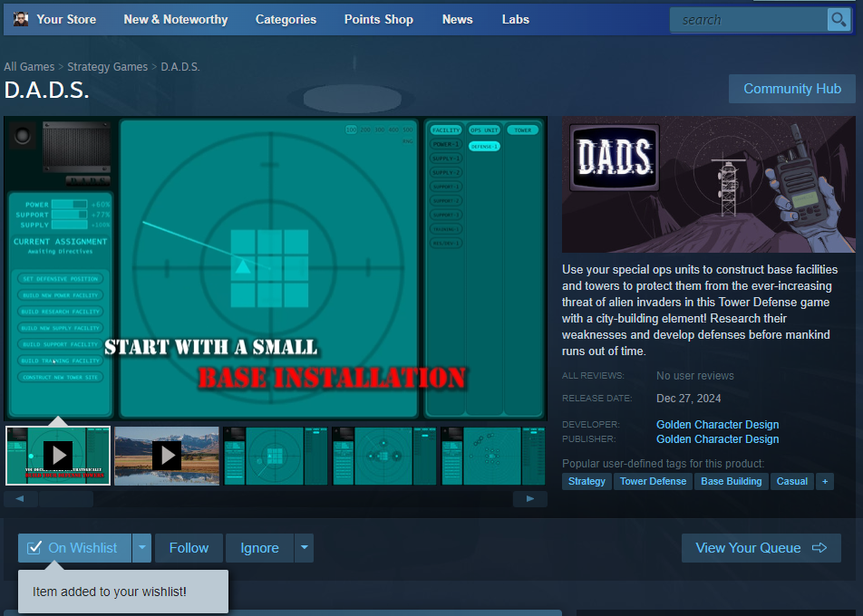The image size is (863, 616).
Task: Select the third screenshot thumbnail
Action: click(276, 456)
